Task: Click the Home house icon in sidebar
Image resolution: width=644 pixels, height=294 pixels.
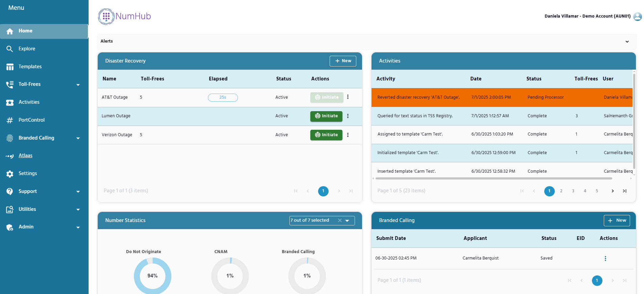Action: point(10,31)
